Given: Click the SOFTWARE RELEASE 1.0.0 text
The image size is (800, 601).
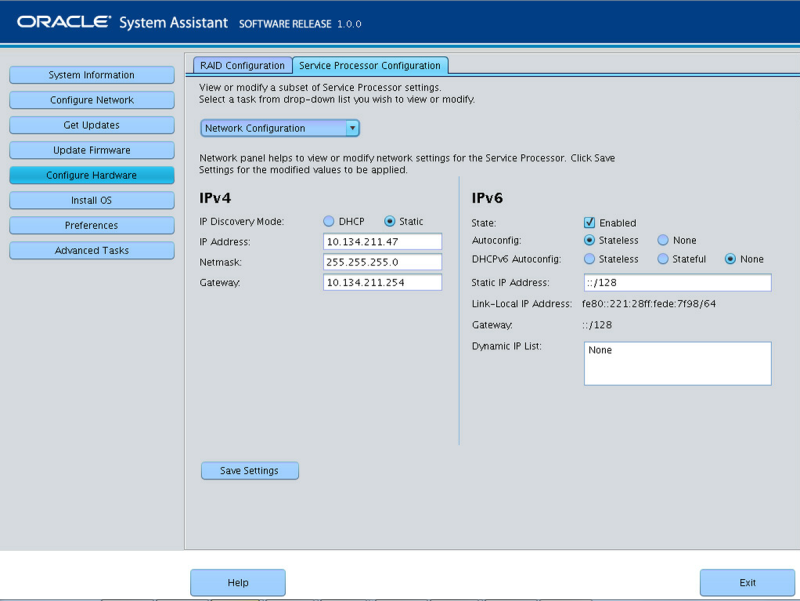Looking at the screenshot, I should [300, 24].
